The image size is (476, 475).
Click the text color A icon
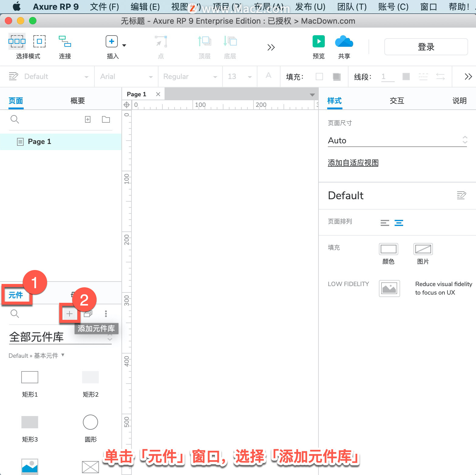[268, 76]
